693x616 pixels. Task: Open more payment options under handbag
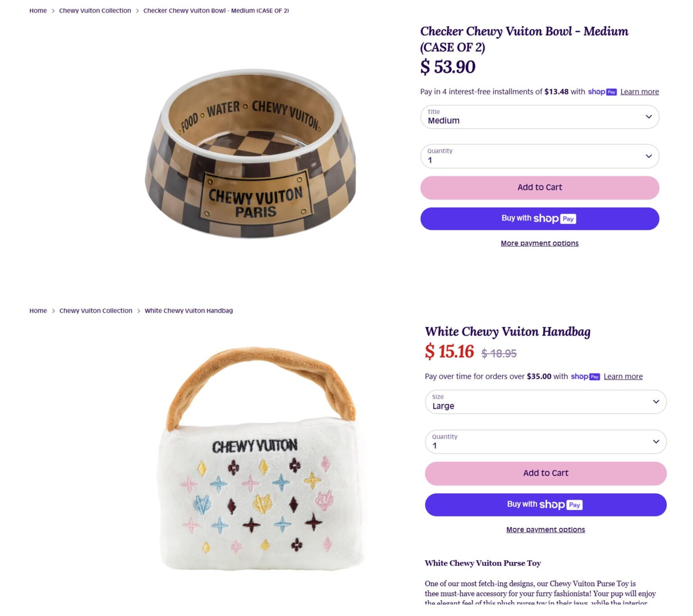pyautogui.click(x=545, y=529)
